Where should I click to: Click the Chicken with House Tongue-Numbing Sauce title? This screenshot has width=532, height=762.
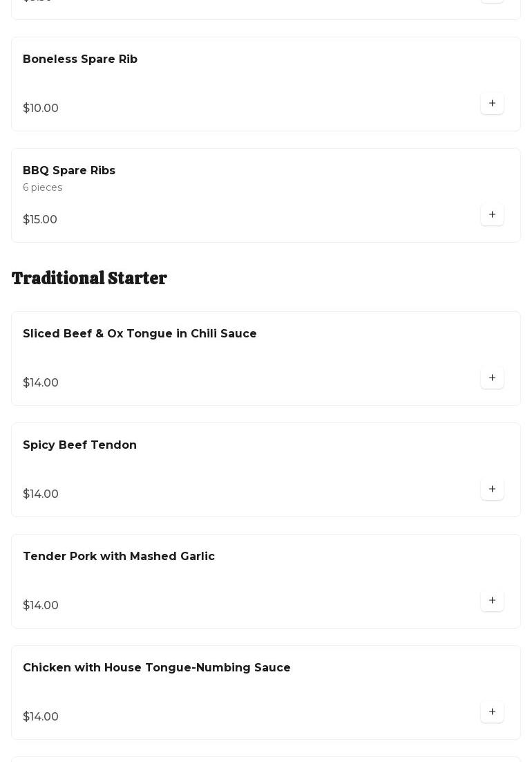coord(157,668)
